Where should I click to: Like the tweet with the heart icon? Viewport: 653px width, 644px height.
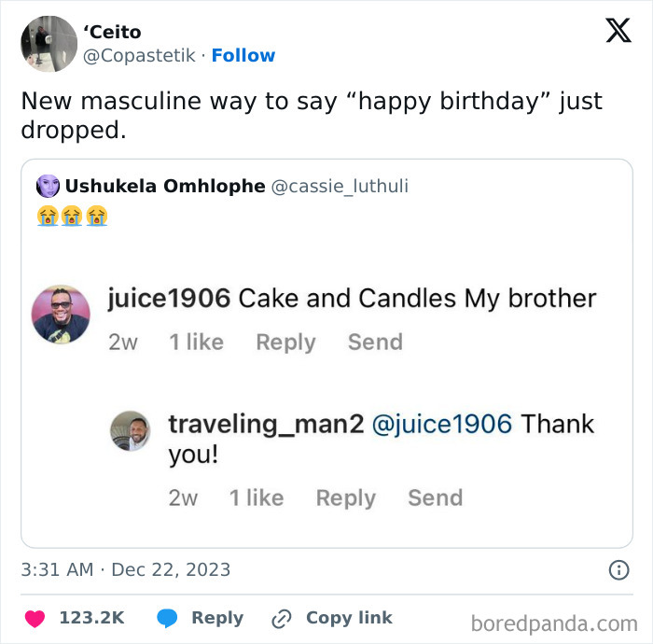pos(35,618)
